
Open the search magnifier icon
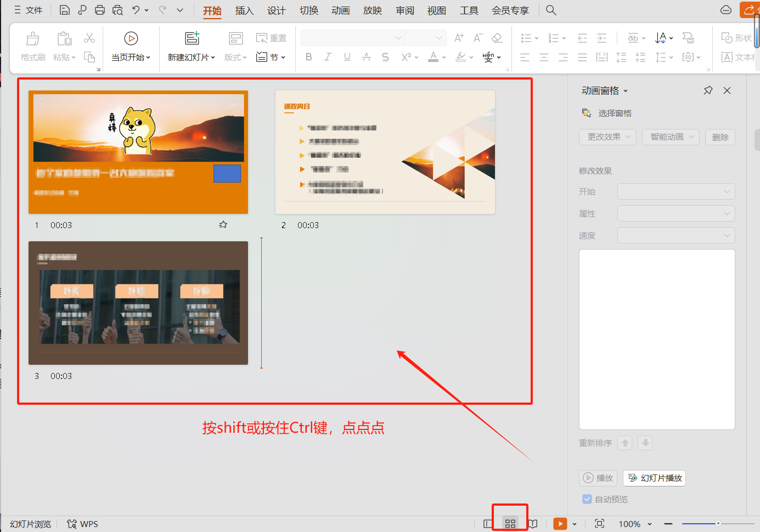click(551, 10)
